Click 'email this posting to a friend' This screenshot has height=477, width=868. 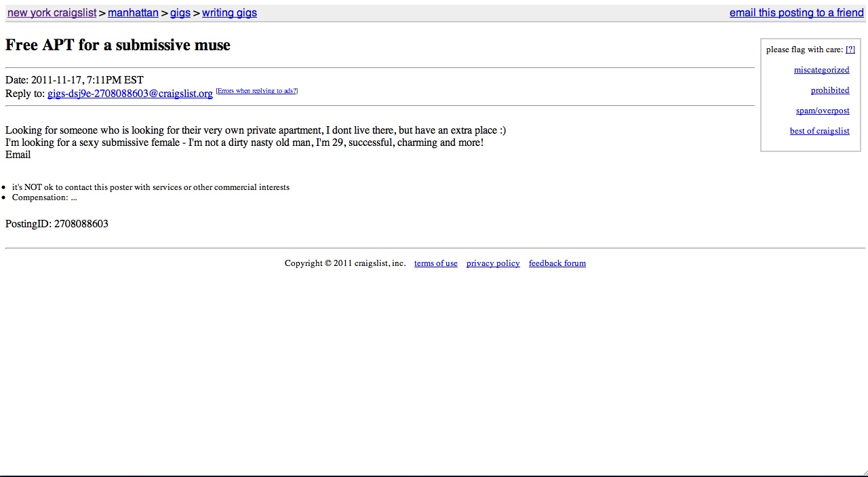796,12
